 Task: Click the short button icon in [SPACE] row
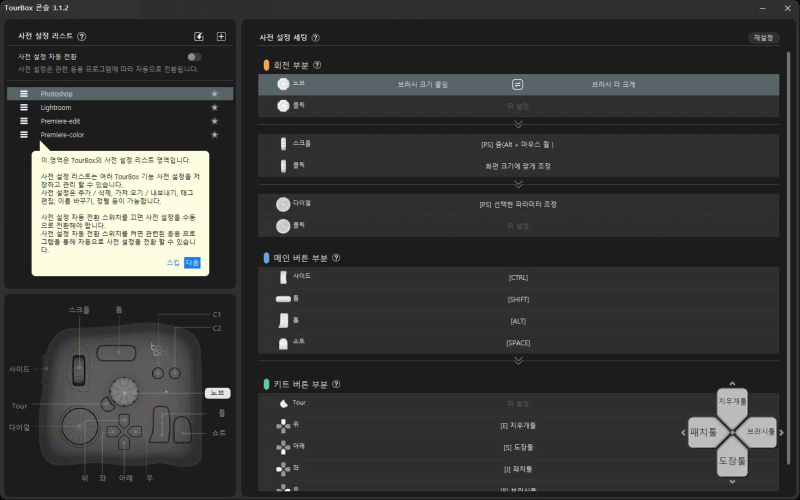pyautogui.click(x=283, y=343)
